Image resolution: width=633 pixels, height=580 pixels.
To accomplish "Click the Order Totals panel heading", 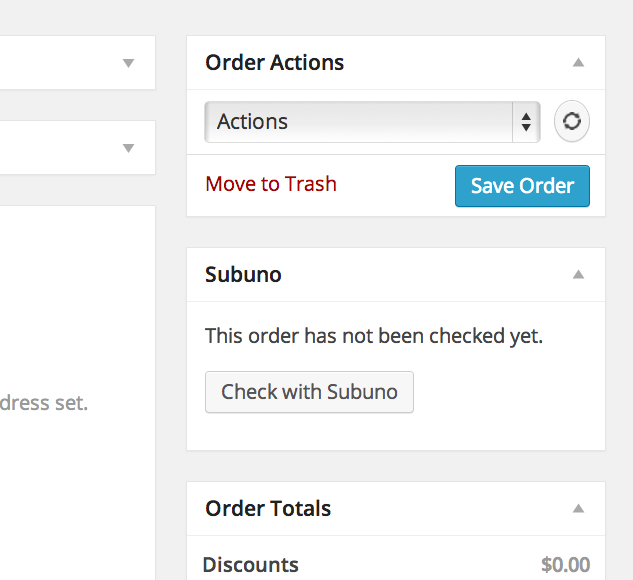I will click(268, 509).
